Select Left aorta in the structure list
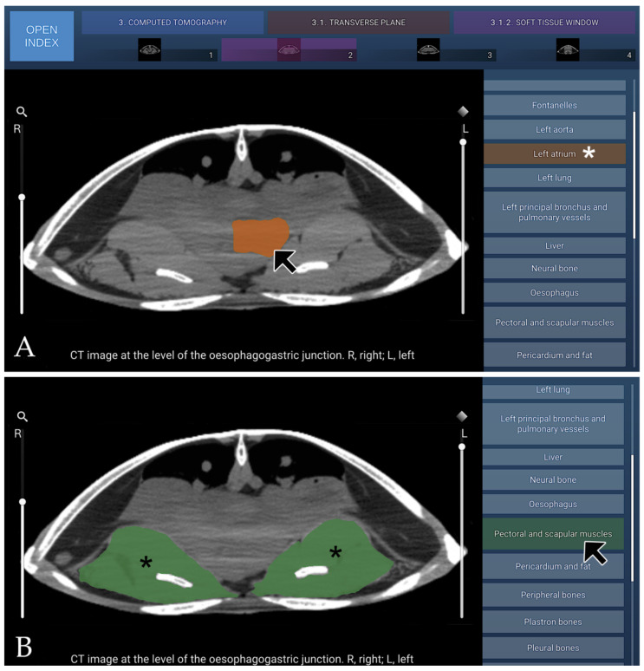Viewport: 644px width, 671px height. coord(555,130)
